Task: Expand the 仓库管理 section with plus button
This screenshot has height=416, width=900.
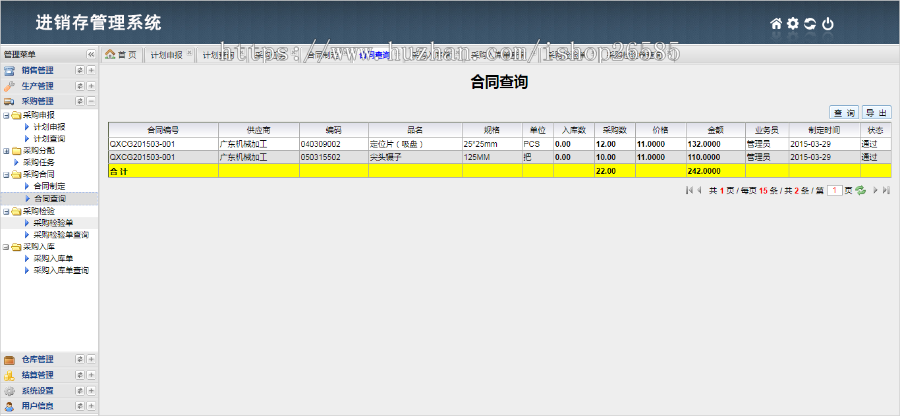Action: click(91, 360)
